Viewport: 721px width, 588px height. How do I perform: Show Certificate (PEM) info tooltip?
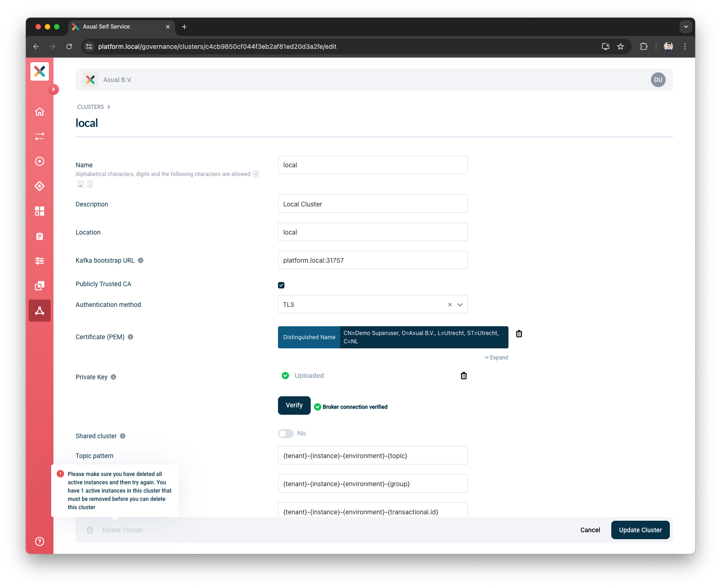point(130,337)
